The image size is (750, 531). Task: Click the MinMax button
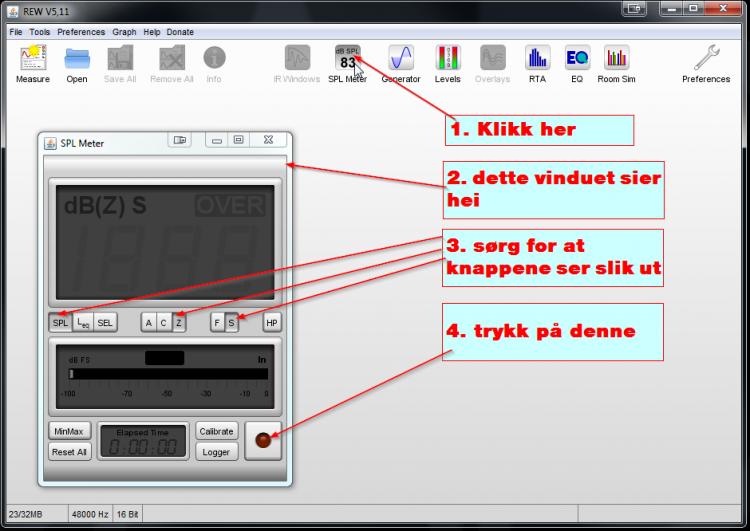point(69,431)
